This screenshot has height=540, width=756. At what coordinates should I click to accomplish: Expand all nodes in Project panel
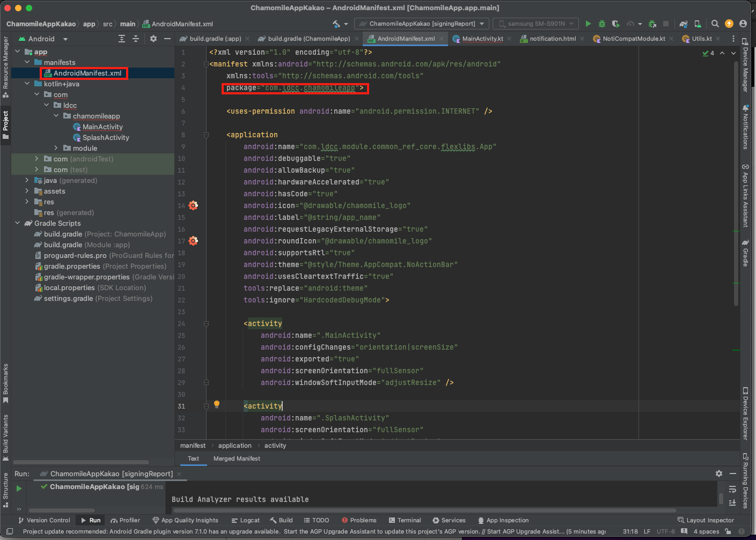pyautogui.click(x=122, y=39)
